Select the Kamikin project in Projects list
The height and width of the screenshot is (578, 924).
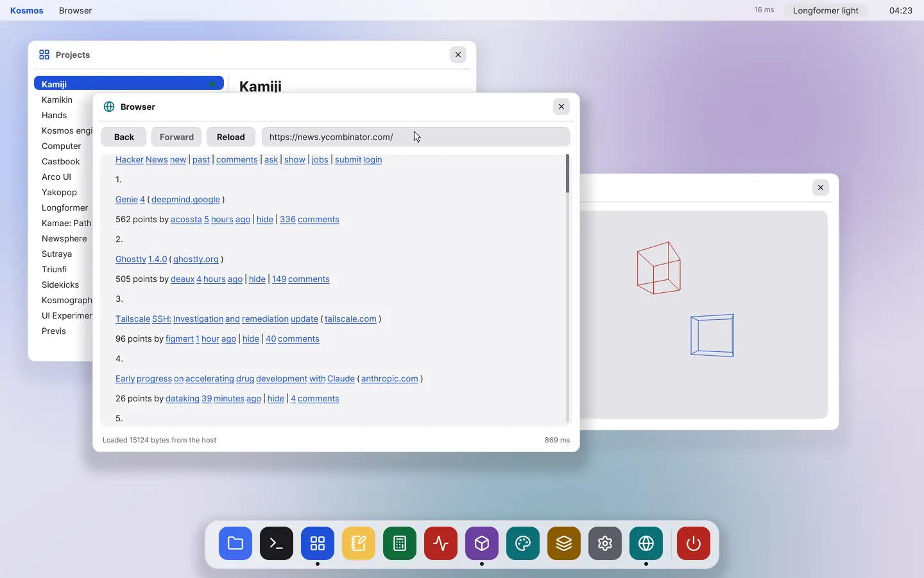coord(57,100)
